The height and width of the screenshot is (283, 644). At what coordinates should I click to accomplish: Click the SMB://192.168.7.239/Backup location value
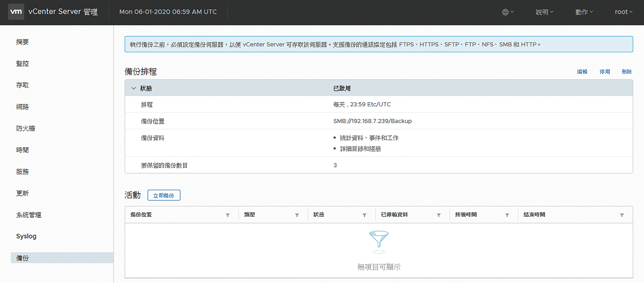[372, 121]
